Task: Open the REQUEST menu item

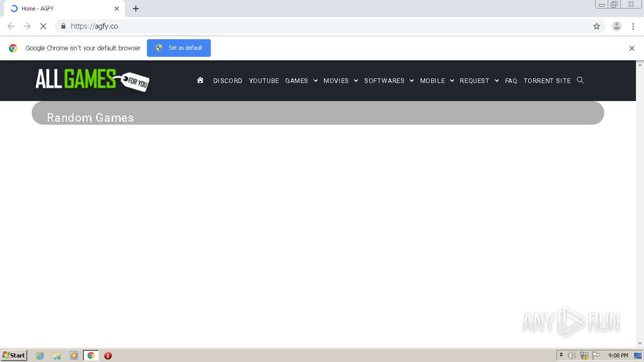Action: click(474, 80)
